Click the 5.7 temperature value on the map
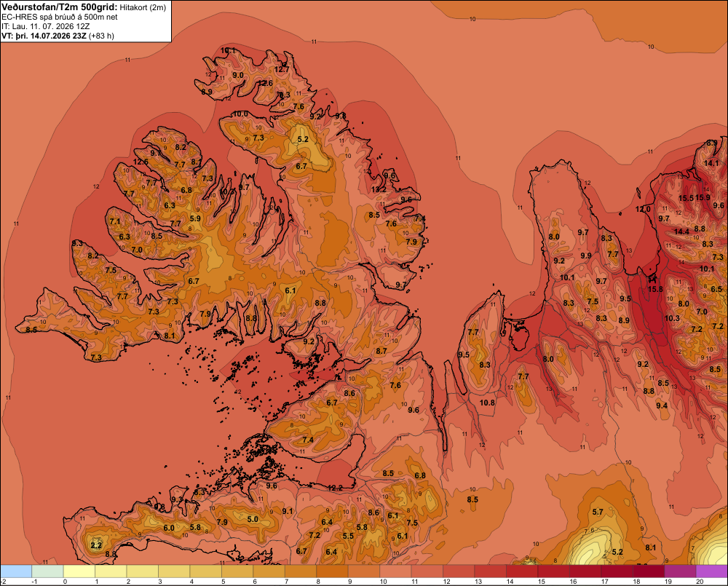This screenshot has width=728, height=586. [x=598, y=512]
